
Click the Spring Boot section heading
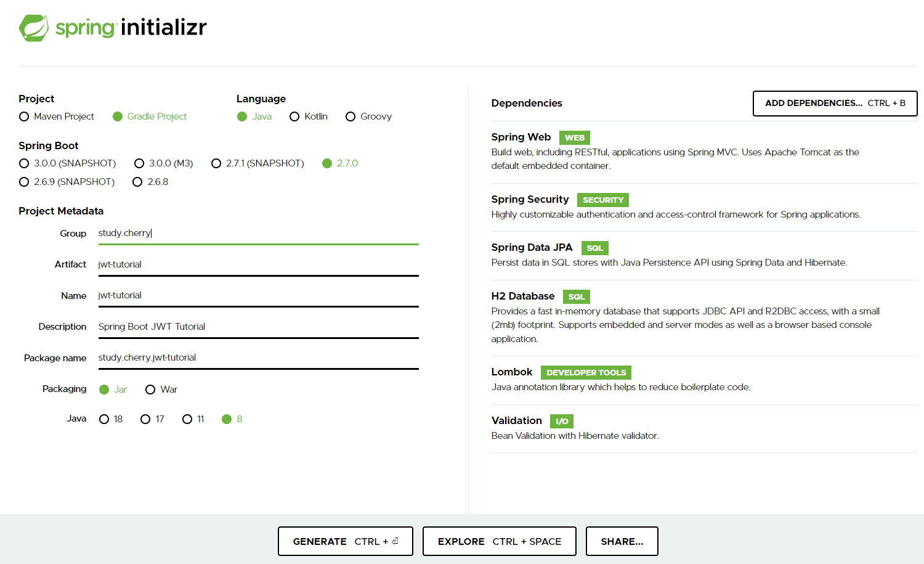[49, 145]
